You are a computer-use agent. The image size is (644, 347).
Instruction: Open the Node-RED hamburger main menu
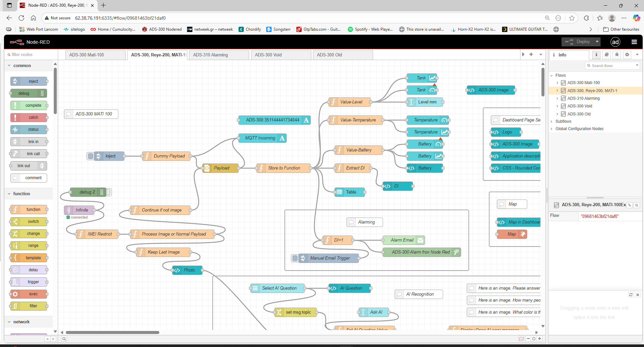634,42
